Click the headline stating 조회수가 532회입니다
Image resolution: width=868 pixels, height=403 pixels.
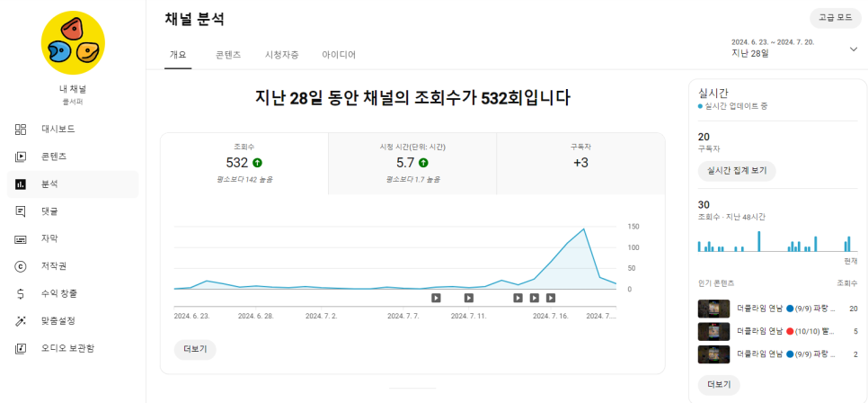click(412, 98)
